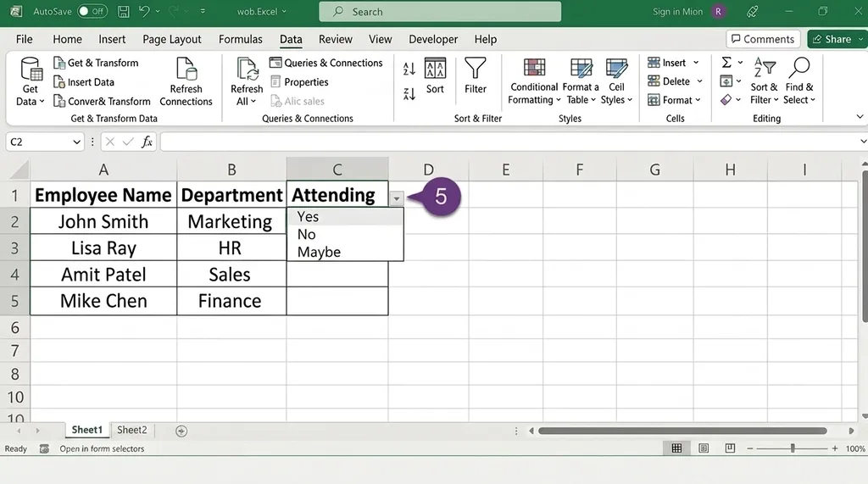Viewport: 868px width, 484px height.
Task: Select Normal view icon
Action: (676, 448)
